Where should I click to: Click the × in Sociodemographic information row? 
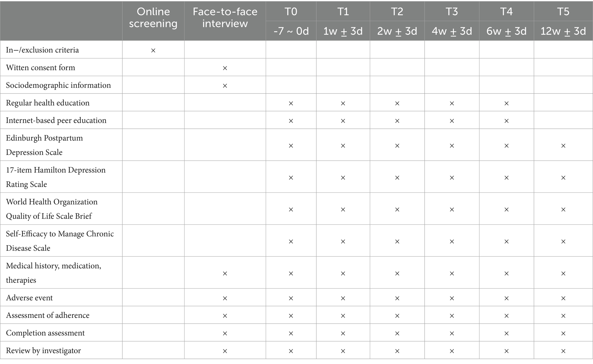click(225, 86)
